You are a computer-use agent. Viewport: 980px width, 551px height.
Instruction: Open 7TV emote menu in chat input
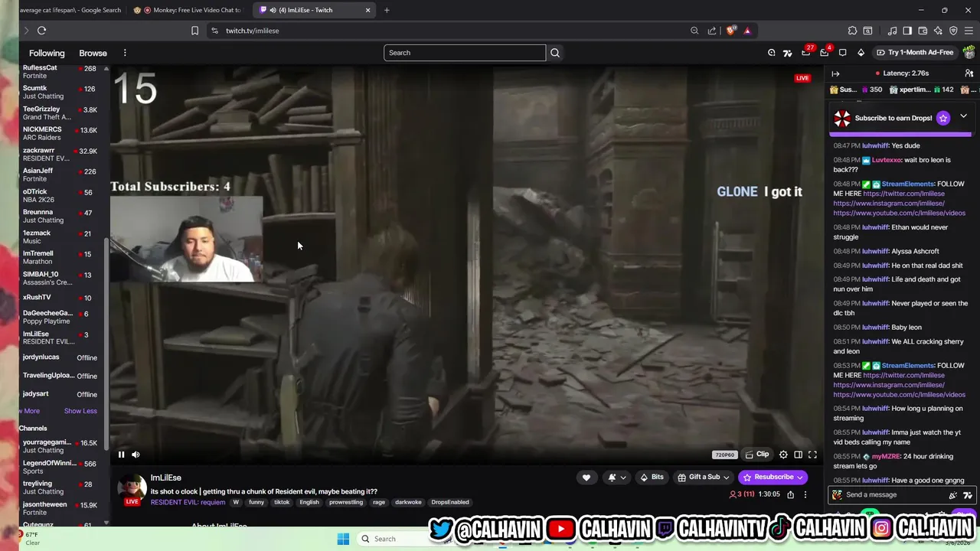[968, 495]
